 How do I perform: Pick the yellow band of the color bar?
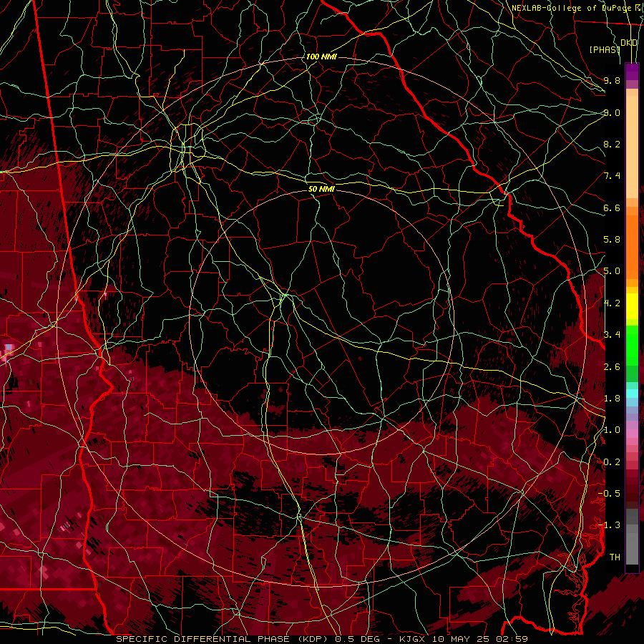(632, 306)
